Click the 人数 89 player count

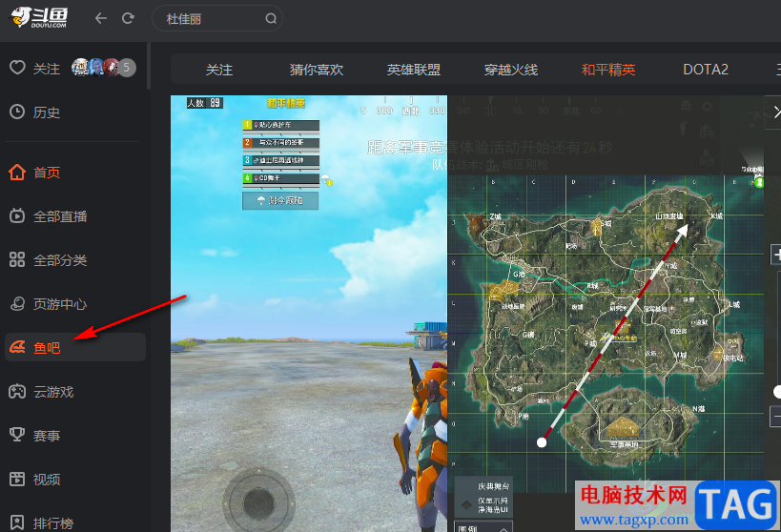tap(205, 103)
